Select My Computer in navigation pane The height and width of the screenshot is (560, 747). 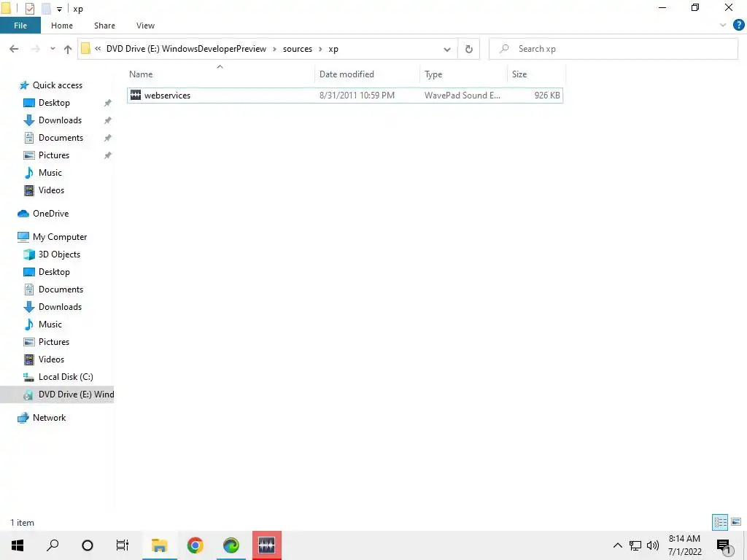point(60,237)
